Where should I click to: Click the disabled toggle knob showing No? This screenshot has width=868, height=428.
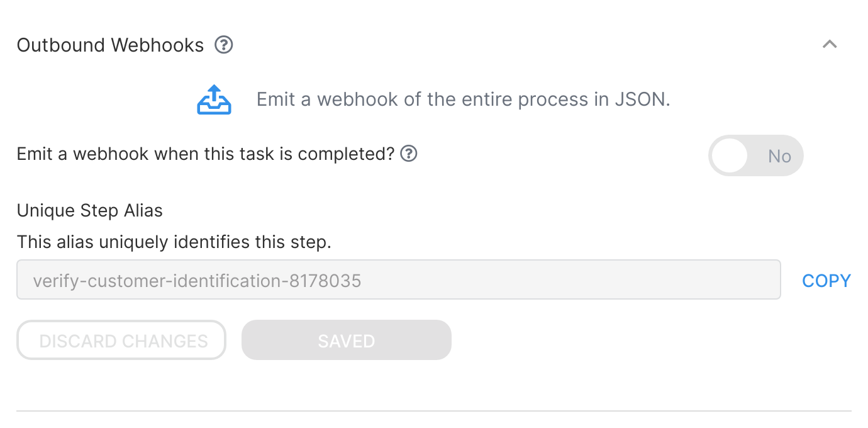(x=729, y=155)
